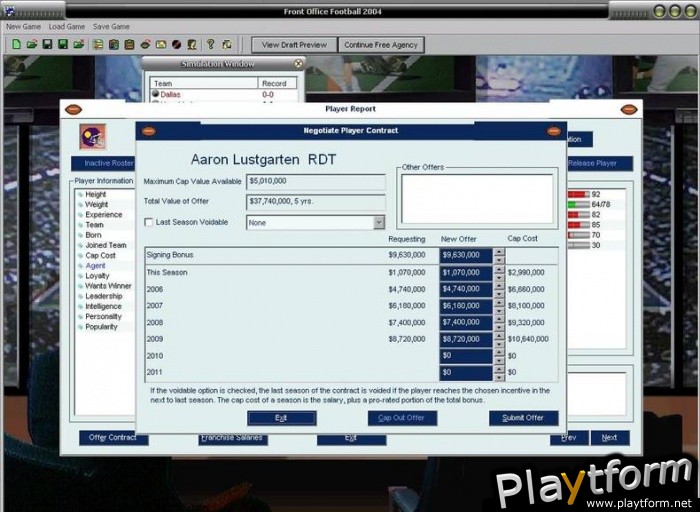The width and height of the screenshot is (700, 512).
Task: Click football icon at right of Negotiate title
Action: click(554, 131)
